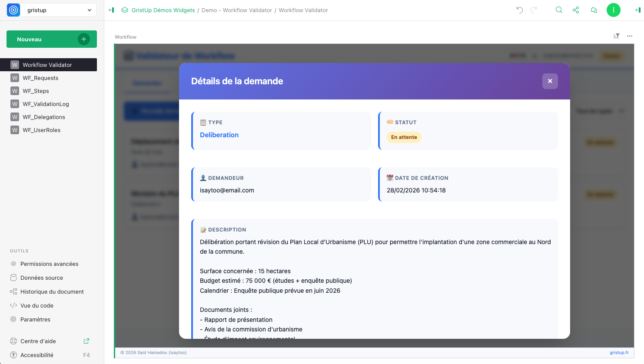
Task: Follow the gristup.fr footer link
Action: tap(619, 352)
